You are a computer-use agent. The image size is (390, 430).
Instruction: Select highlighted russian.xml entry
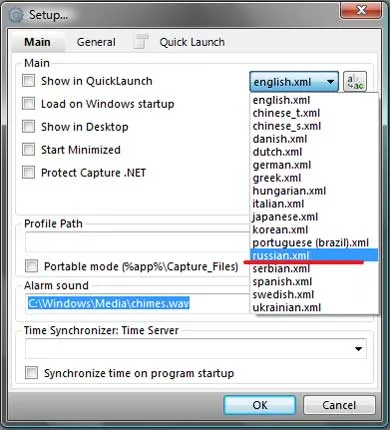point(314,256)
